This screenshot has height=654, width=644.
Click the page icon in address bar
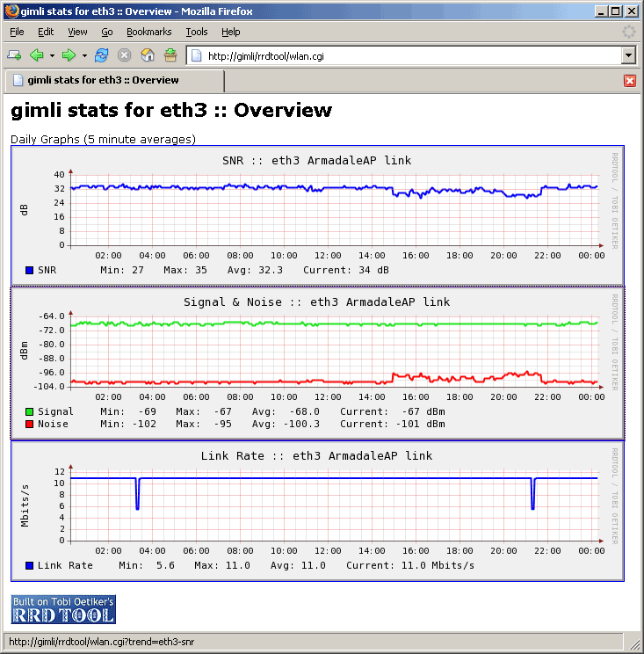[x=196, y=56]
